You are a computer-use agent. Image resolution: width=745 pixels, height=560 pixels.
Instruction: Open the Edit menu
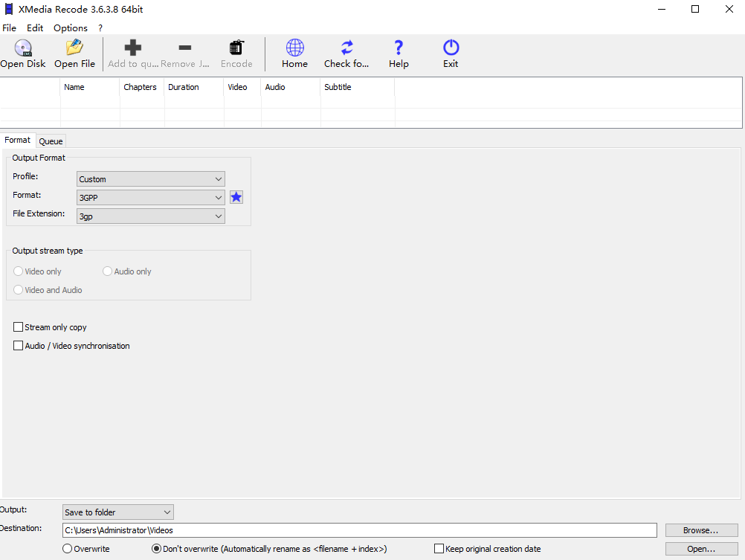tap(35, 28)
